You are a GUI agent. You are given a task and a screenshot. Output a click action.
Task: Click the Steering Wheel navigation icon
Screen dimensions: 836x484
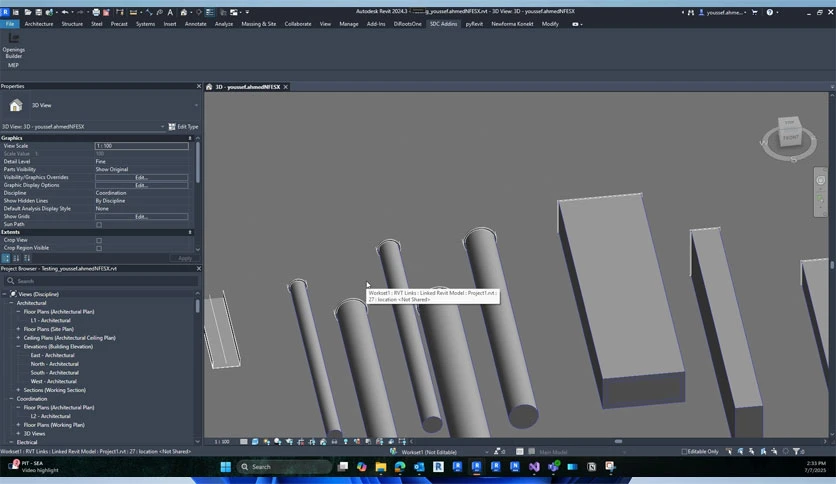click(821, 180)
